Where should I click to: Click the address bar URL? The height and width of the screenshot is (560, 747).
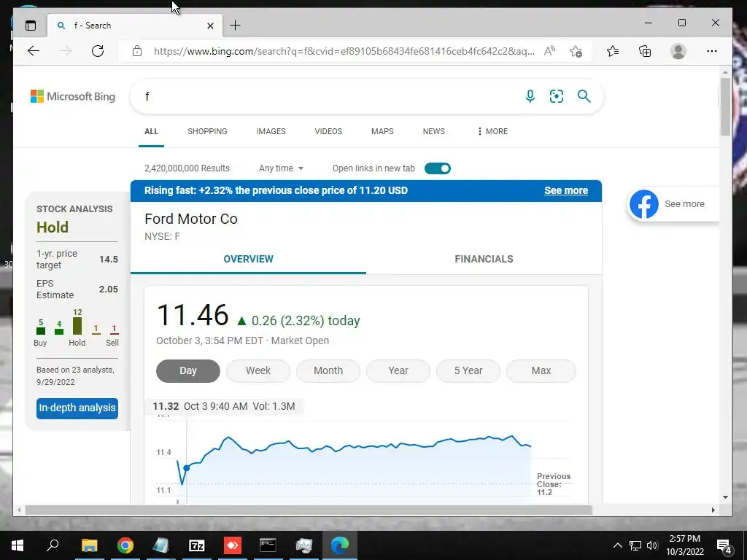coord(344,51)
